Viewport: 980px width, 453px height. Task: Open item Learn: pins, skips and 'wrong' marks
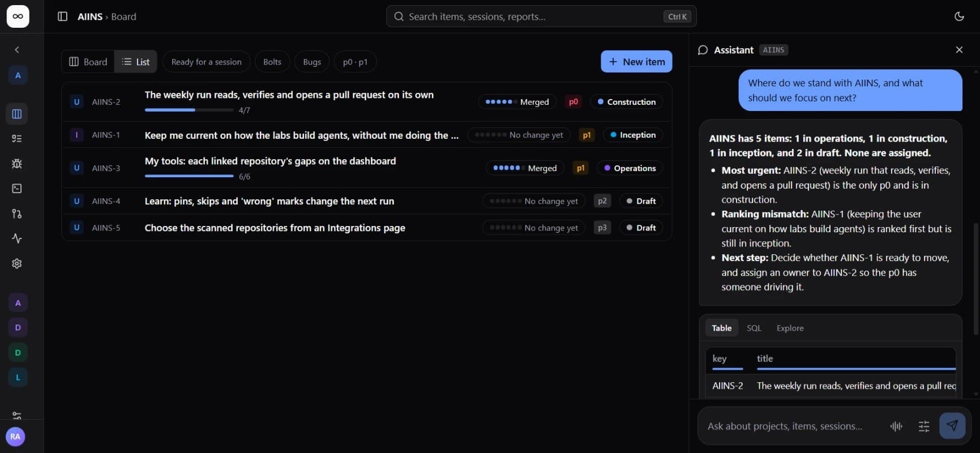(x=269, y=201)
